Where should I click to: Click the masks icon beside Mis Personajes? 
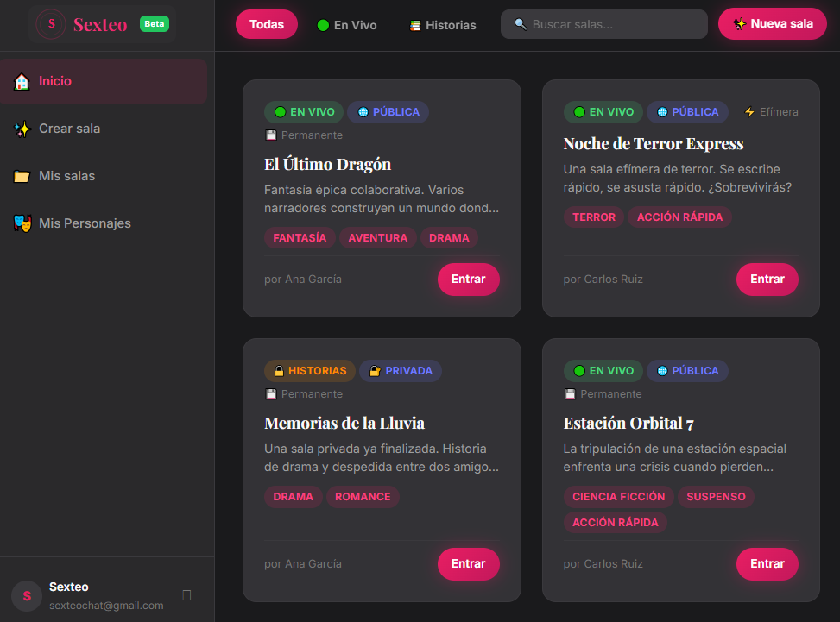(x=22, y=223)
